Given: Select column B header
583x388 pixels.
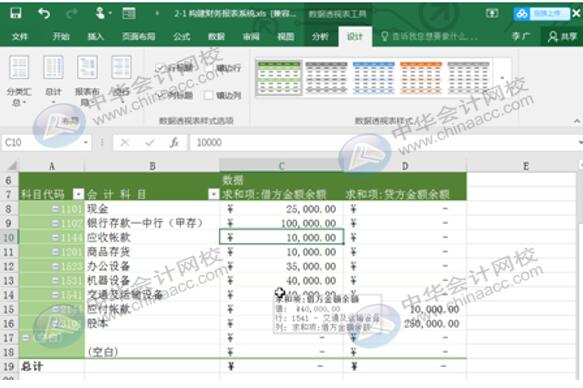Looking at the screenshot, I should tap(152, 166).
